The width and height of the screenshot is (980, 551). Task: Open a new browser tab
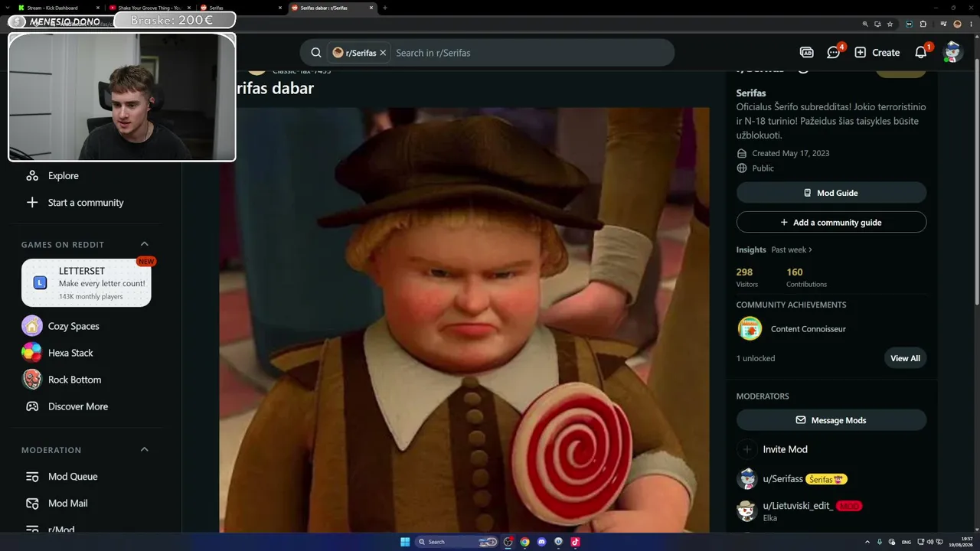pyautogui.click(x=384, y=8)
